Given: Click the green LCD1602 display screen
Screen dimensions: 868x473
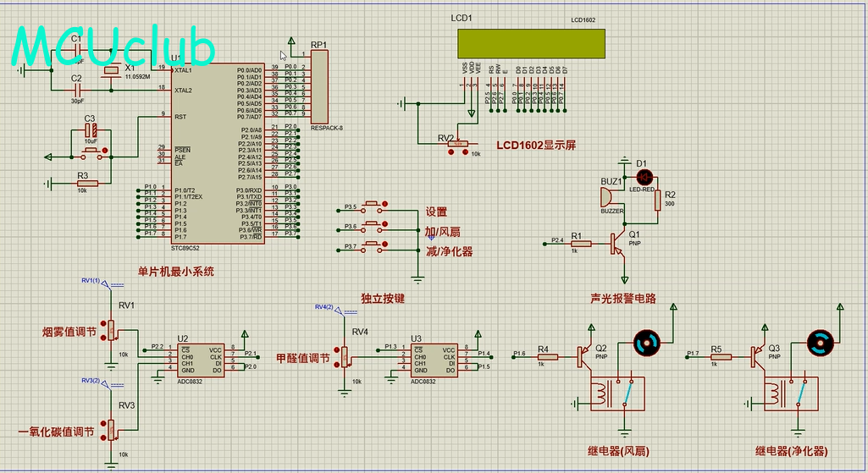Looking at the screenshot, I should click(x=532, y=43).
